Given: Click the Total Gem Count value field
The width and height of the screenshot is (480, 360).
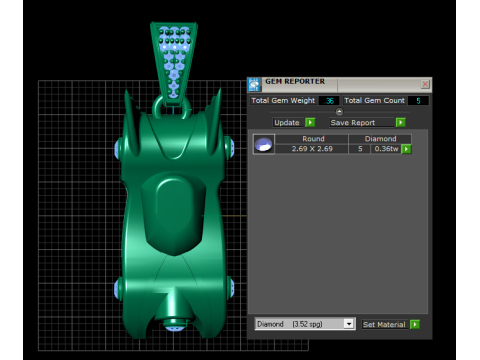Looking at the screenshot, I should tap(418, 101).
